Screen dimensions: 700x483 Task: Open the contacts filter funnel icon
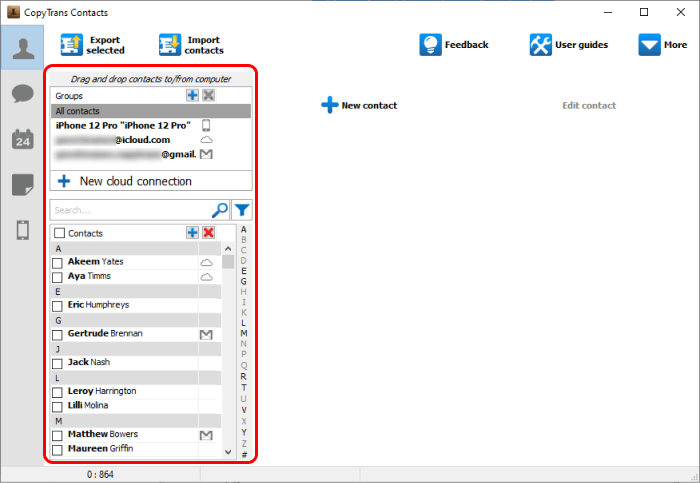pyautogui.click(x=242, y=210)
